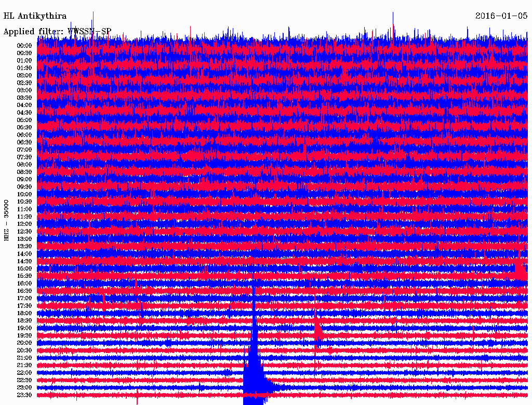Select the 02:00 time row label
The height and width of the screenshot is (405, 532).
(x=24, y=75)
